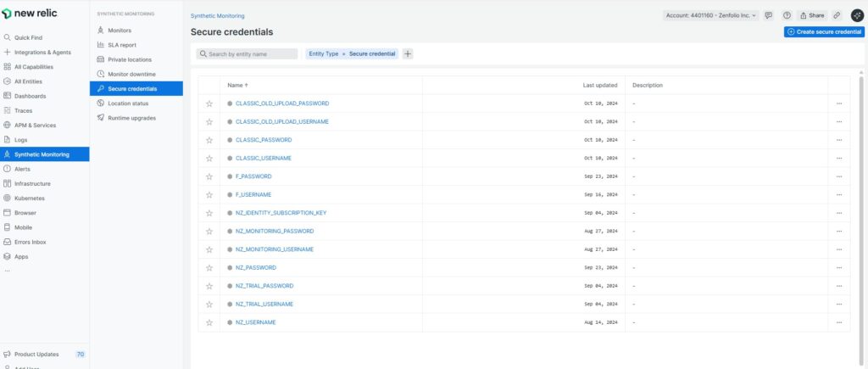Click the plus icon to add filter
868x369 pixels.
408,53
